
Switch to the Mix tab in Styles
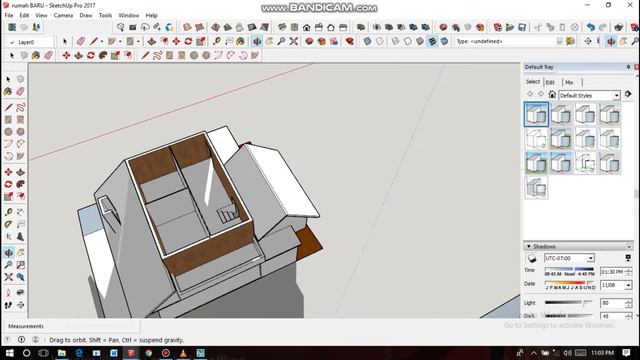[569, 82]
